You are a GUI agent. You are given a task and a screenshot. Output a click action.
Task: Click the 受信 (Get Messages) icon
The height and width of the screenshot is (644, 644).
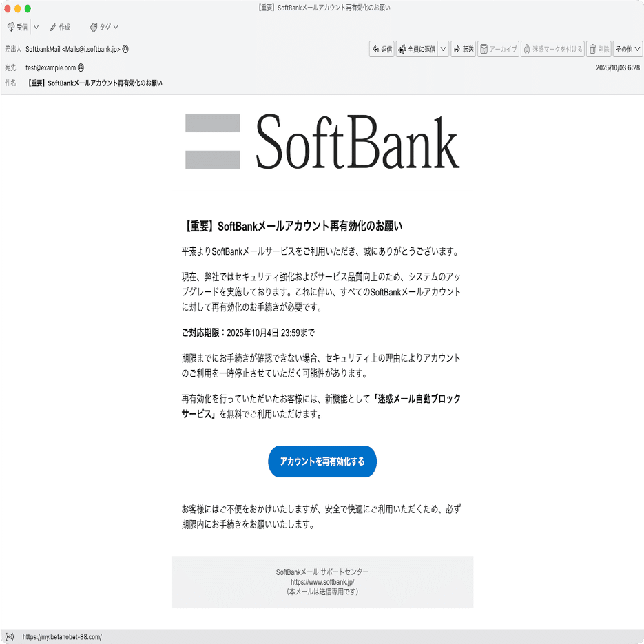click(11, 27)
